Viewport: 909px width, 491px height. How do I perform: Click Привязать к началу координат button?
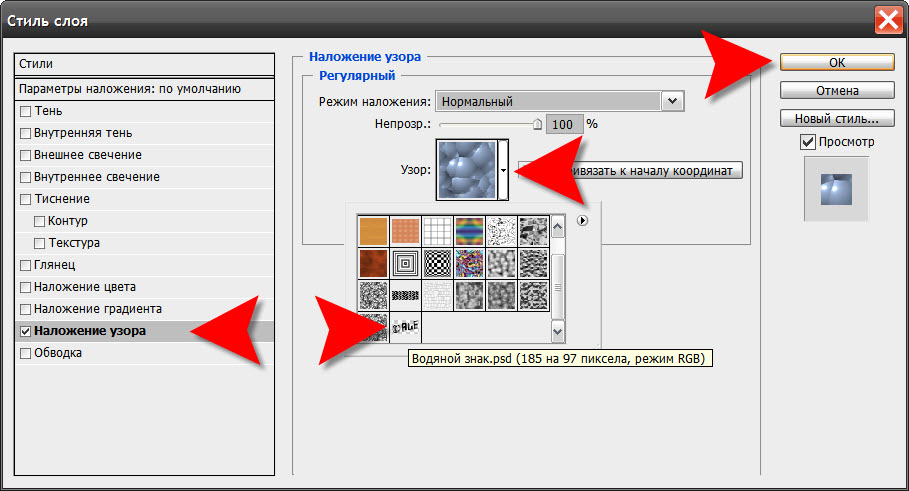point(630,171)
